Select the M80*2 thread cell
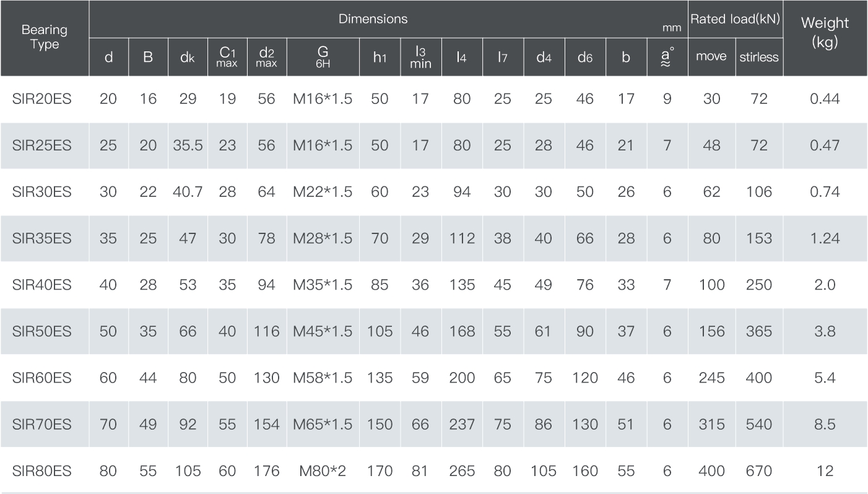868x494 pixels. pos(323,471)
